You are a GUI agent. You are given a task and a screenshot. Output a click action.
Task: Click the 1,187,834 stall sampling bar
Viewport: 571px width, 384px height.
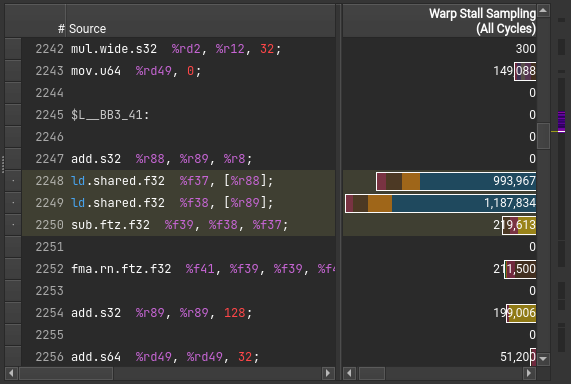(441, 203)
